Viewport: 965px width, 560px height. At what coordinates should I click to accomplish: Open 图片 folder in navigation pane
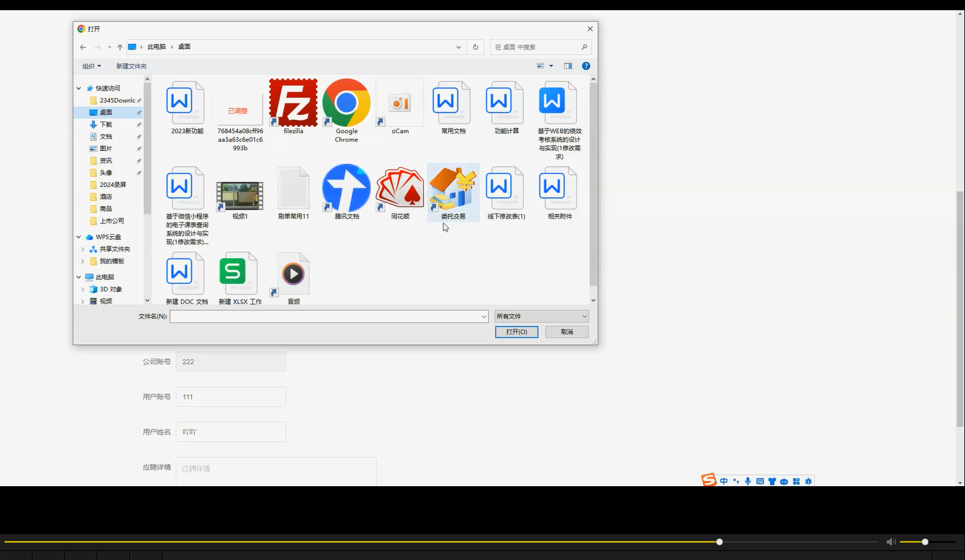pyautogui.click(x=106, y=149)
